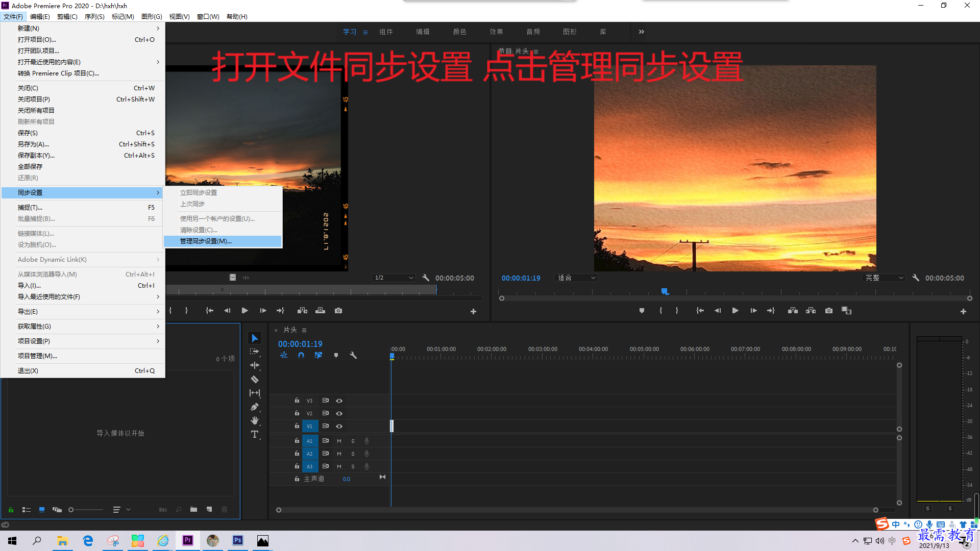The width and height of the screenshot is (980, 551).
Task: Step forward one frame in program monitor
Action: click(753, 311)
